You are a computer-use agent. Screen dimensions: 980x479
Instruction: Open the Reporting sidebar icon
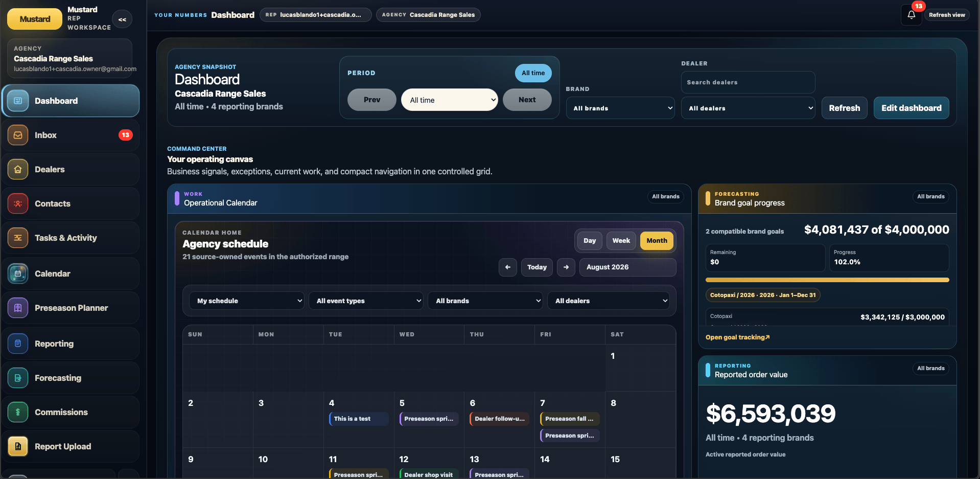(x=18, y=344)
